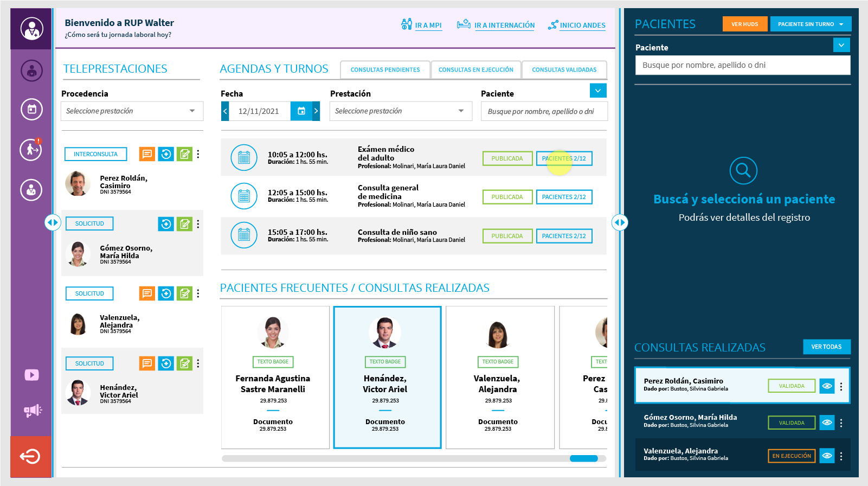This screenshot has width=868, height=486.
Task: Expand the Paciente chevron in Pacientes panel
Action: 841,45
